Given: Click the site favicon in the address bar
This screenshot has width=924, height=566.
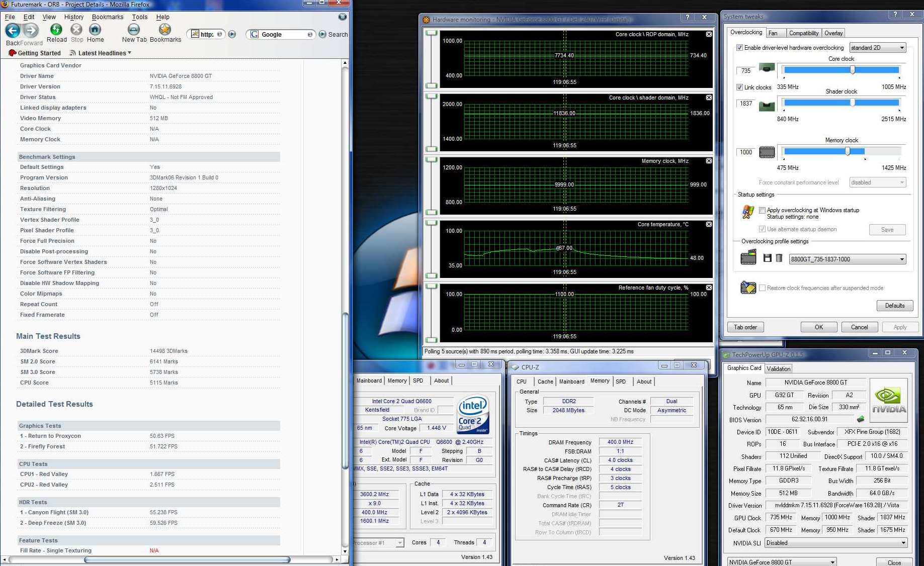Looking at the screenshot, I should pyautogui.click(x=195, y=34).
